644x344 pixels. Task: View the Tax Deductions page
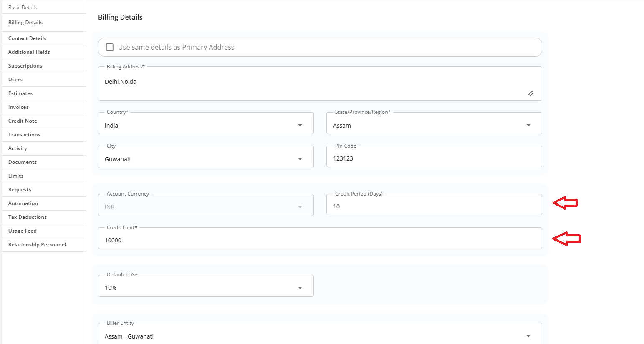[27, 217]
